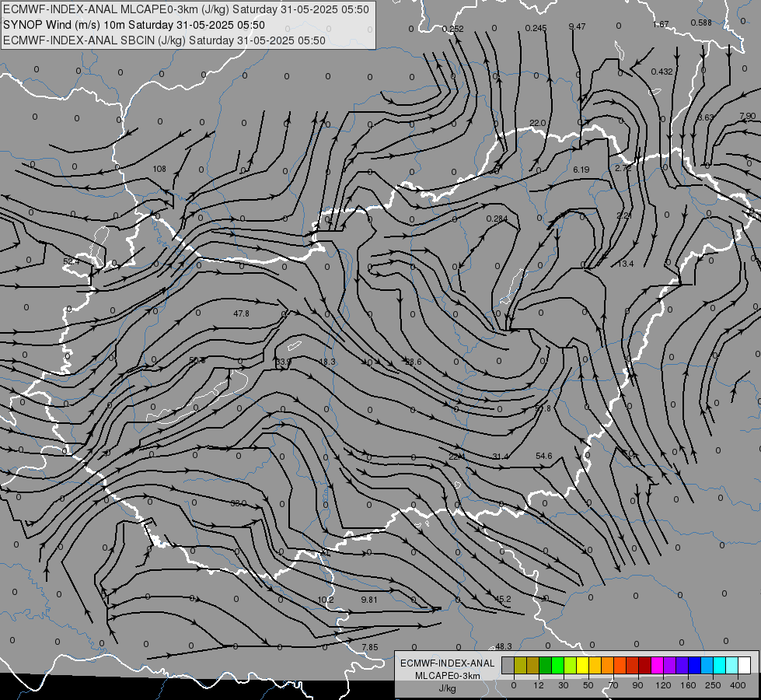Click the map value 9.81
Screen dimensions: 761x700
[369, 600]
